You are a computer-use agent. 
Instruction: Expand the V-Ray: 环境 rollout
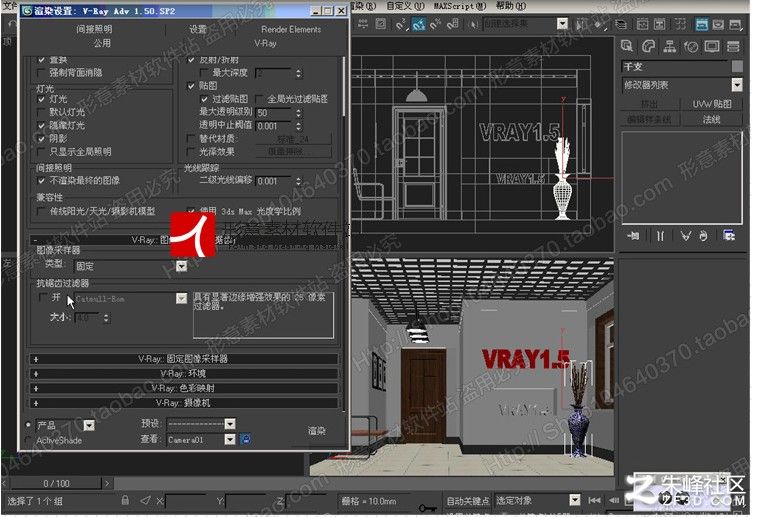click(x=183, y=373)
